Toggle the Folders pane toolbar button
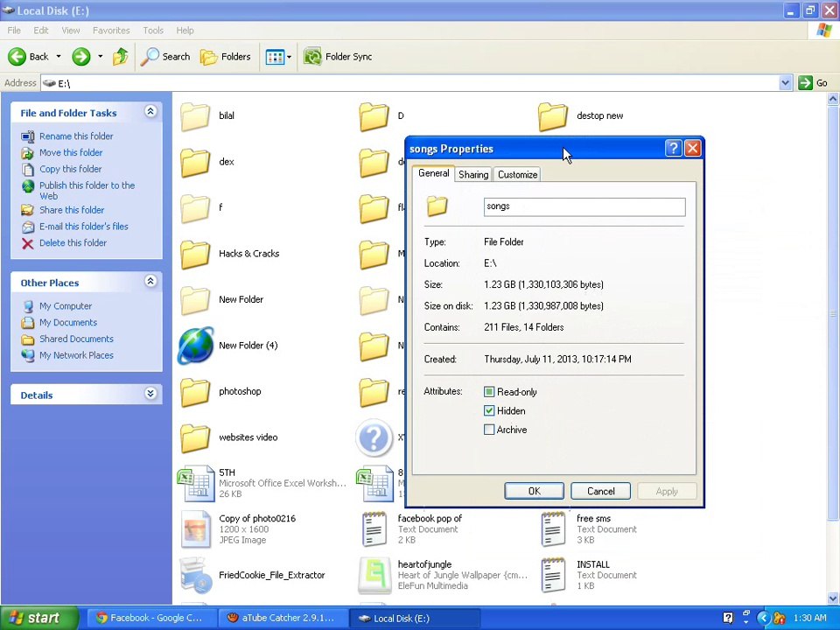 226,56
